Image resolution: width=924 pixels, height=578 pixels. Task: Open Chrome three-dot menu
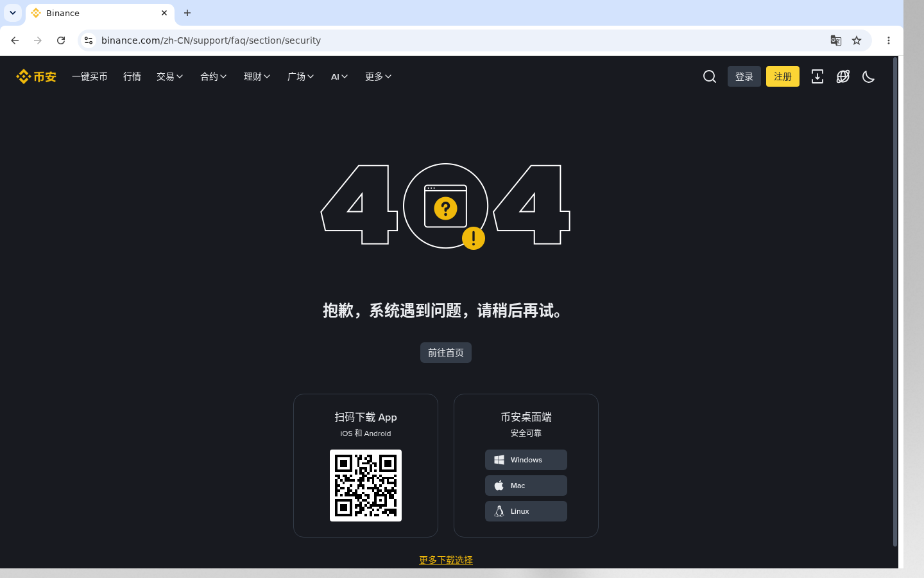click(889, 40)
